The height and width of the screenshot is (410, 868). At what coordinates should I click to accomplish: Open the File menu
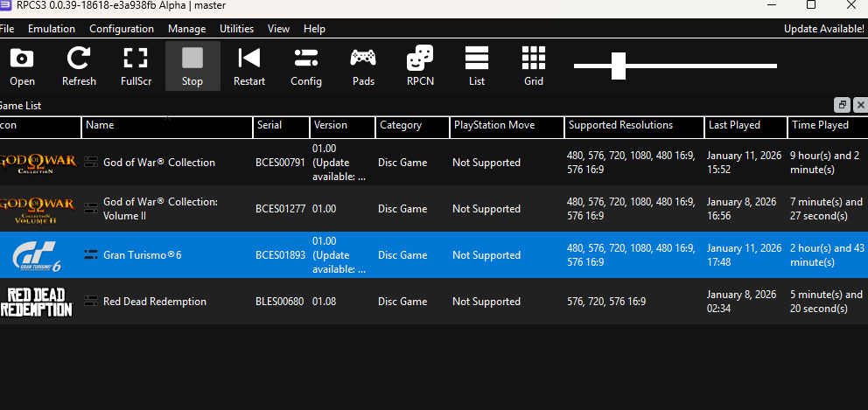pyautogui.click(x=7, y=29)
